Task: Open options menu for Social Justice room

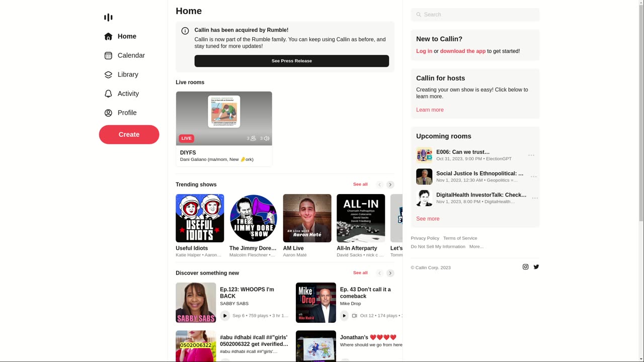Action: tap(534, 176)
